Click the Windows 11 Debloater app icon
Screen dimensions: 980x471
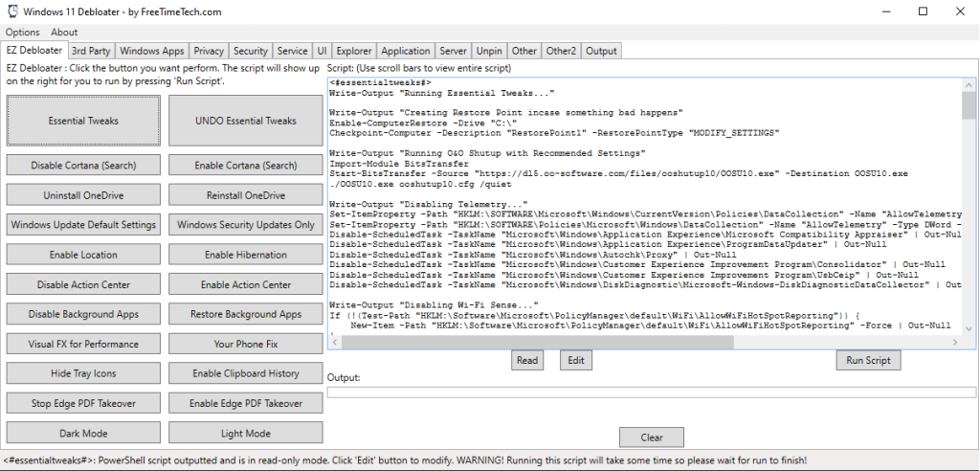pyautogui.click(x=11, y=11)
